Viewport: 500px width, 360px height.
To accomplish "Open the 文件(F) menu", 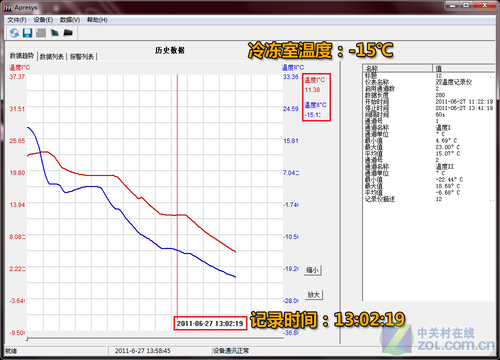I will (17, 20).
